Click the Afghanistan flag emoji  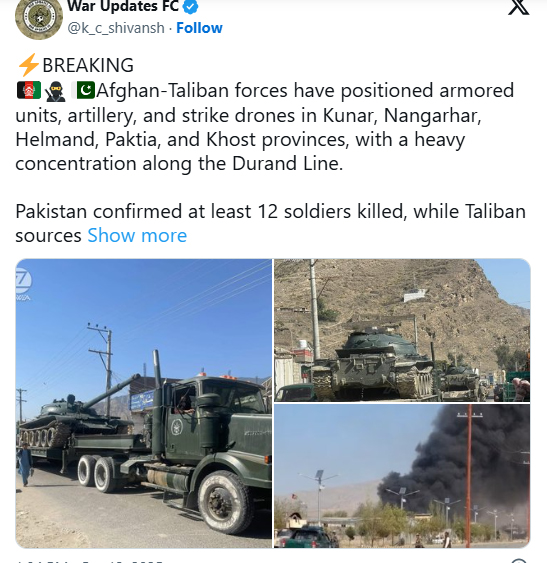29,90
